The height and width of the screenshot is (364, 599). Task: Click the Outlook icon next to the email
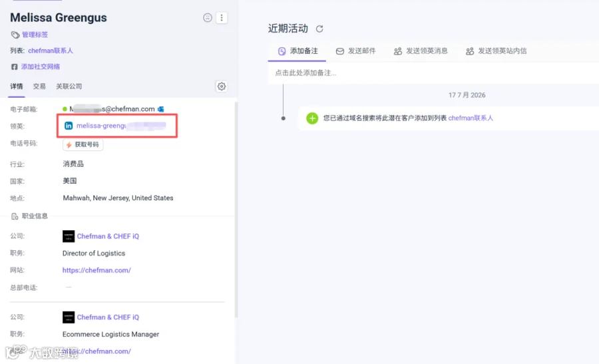coord(161,109)
